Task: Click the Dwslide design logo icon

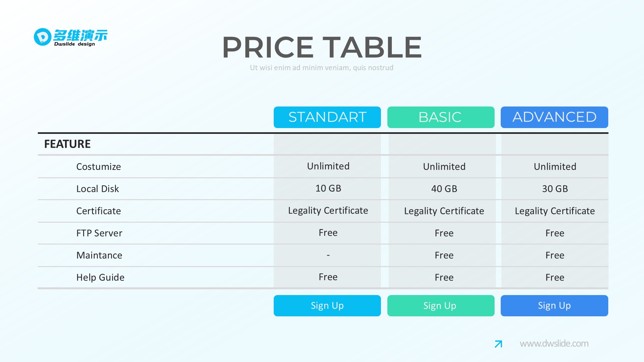Action: pos(43,37)
